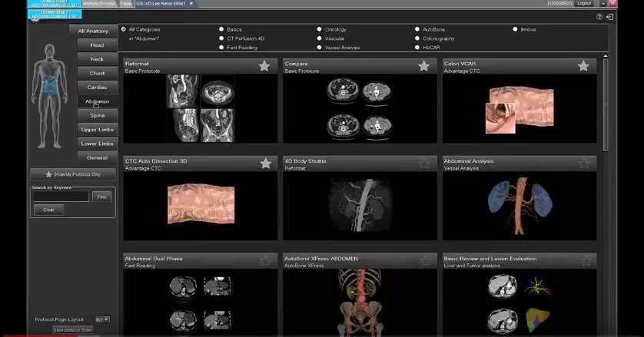The image size is (644, 337).
Task: Switch to the Tools tab
Action: pos(126,3)
